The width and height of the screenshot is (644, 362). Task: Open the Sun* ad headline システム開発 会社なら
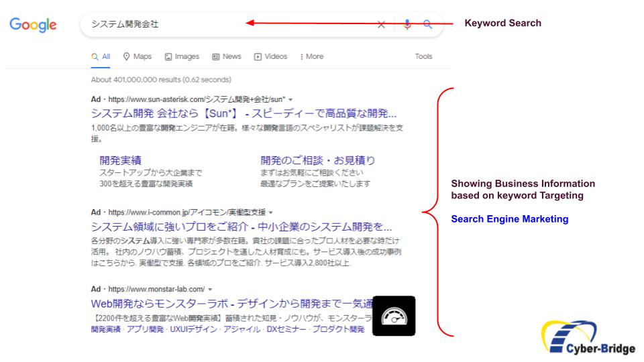[x=244, y=113]
